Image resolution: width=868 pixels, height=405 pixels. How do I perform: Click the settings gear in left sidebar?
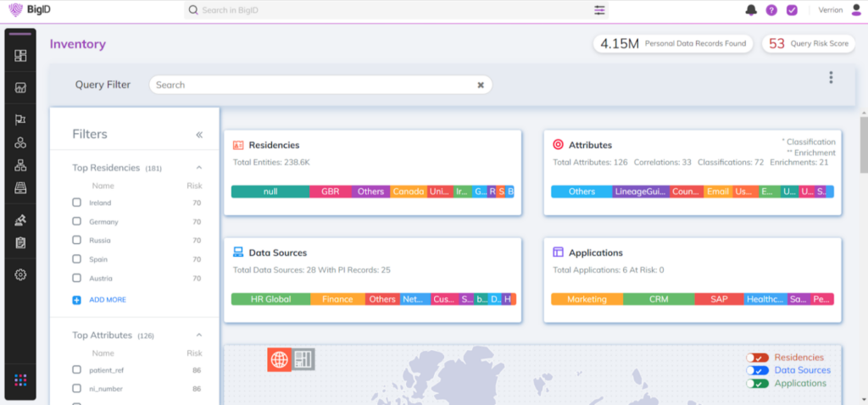[20, 275]
